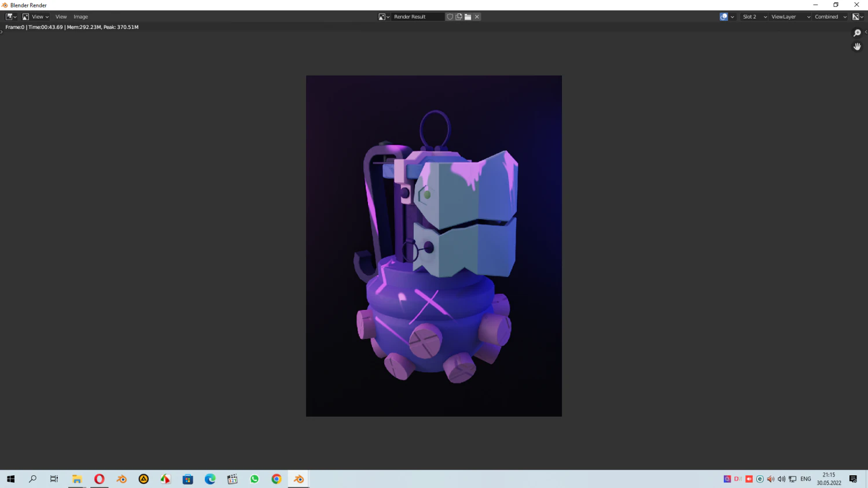Image resolution: width=868 pixels, height=488 pixels.
Task: Open the clapperboard media player icon
Action: (x=232, y=479)
